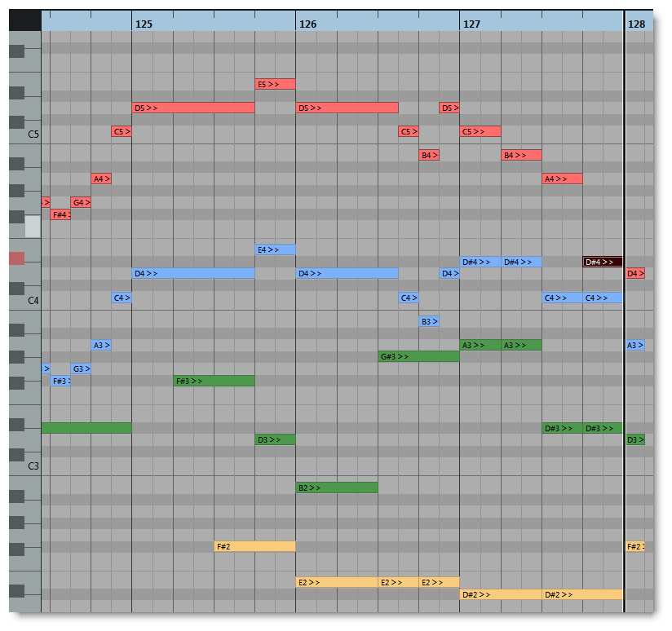Screen dimensions: 672x631
Task: Select the orange F#2 note at bar 128
Action: coord(635,546)
